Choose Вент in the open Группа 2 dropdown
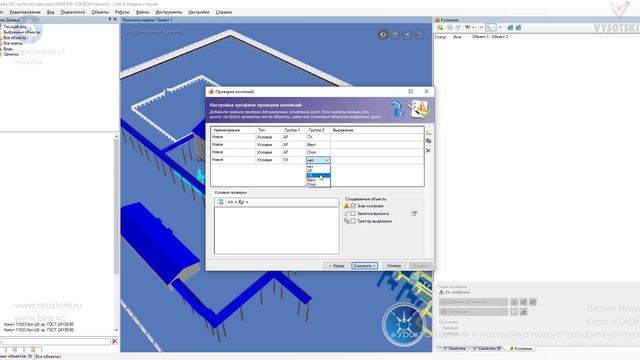 pos(318,180)
